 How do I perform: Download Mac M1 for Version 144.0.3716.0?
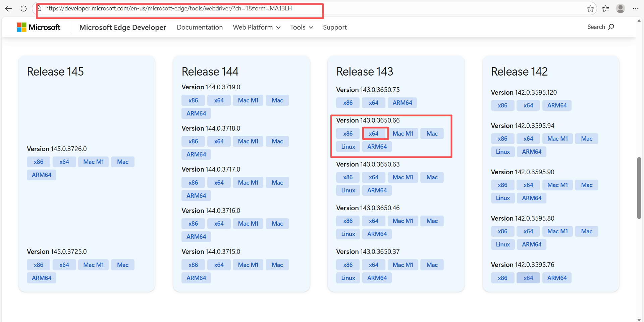click(248, 224)
